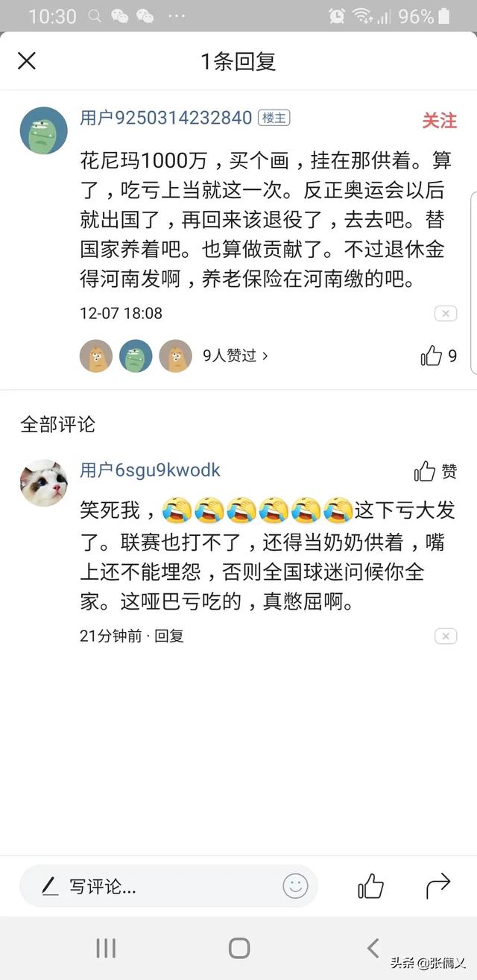Viewport: 477px width, 980px height.
Task: Follow the user via 关注
Action: (440, 120)
